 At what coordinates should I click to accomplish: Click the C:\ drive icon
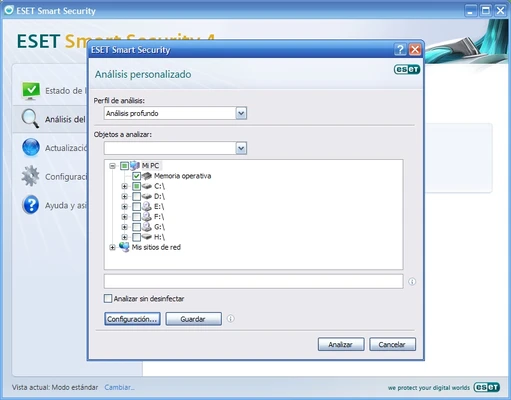[x=147, y=186]
